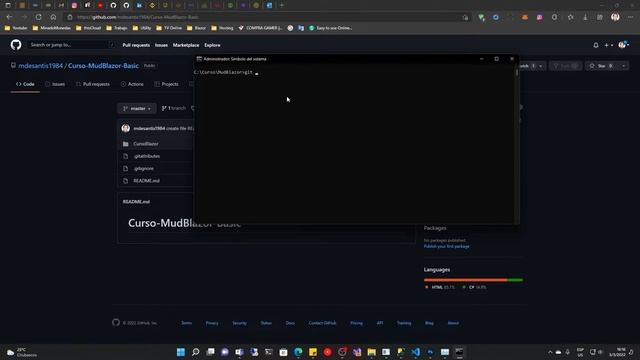
Task: Open the Contact GitHub footer link
Action: 322,323
